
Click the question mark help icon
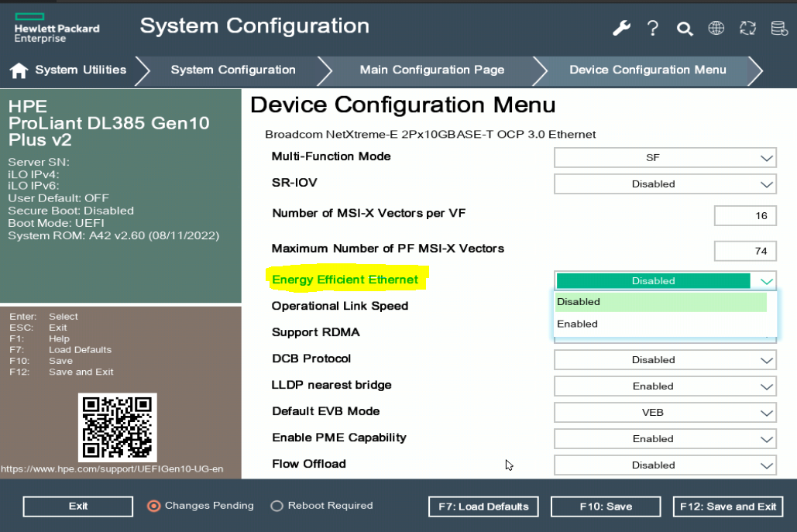[653, 28]
